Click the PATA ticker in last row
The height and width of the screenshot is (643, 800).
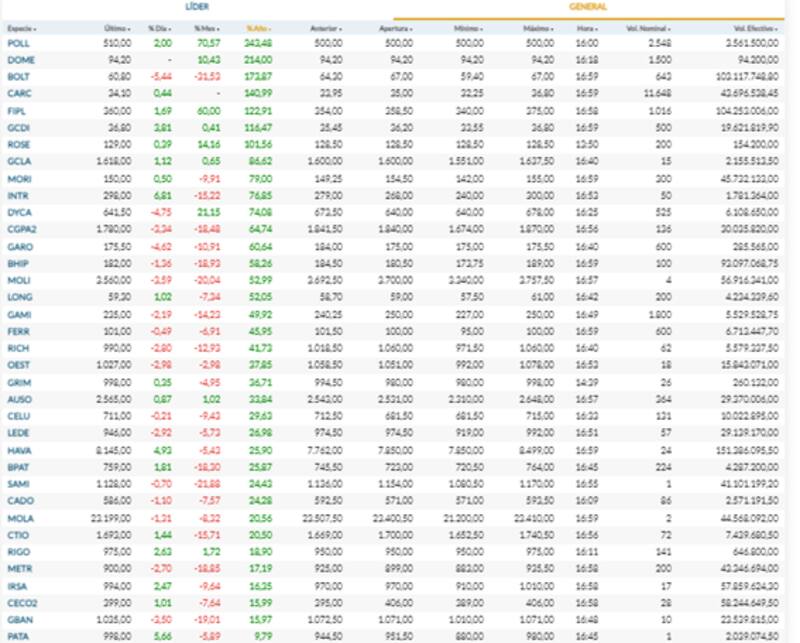coord(17,635)
